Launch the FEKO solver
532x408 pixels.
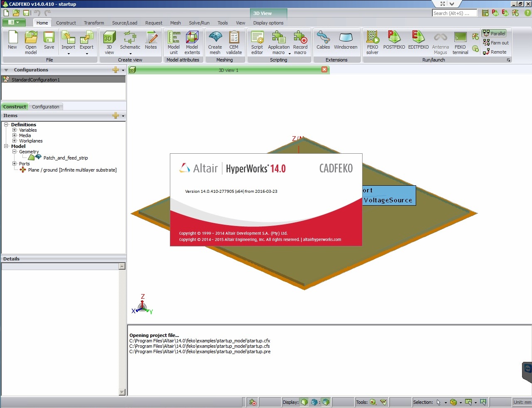373,42
